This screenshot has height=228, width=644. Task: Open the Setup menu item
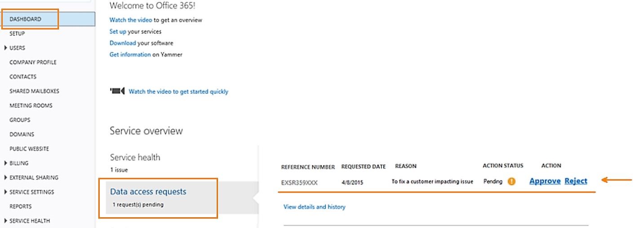pyautogui.click(x=17, y=34)
